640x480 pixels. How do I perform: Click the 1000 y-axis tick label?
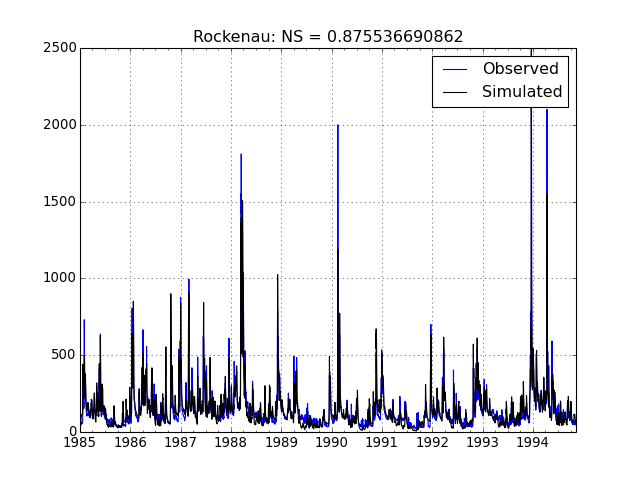point(55,278)
